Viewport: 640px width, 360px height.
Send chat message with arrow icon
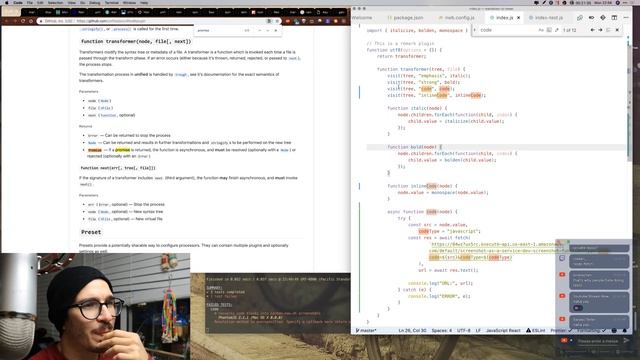click(x=627, y=341)
